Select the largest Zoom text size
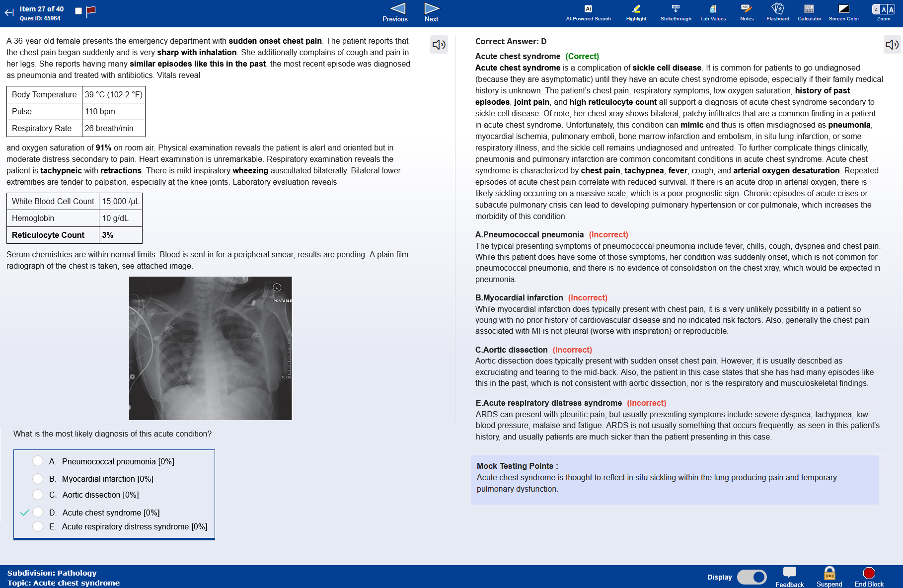The image size is (903, 588). (891, 9)
